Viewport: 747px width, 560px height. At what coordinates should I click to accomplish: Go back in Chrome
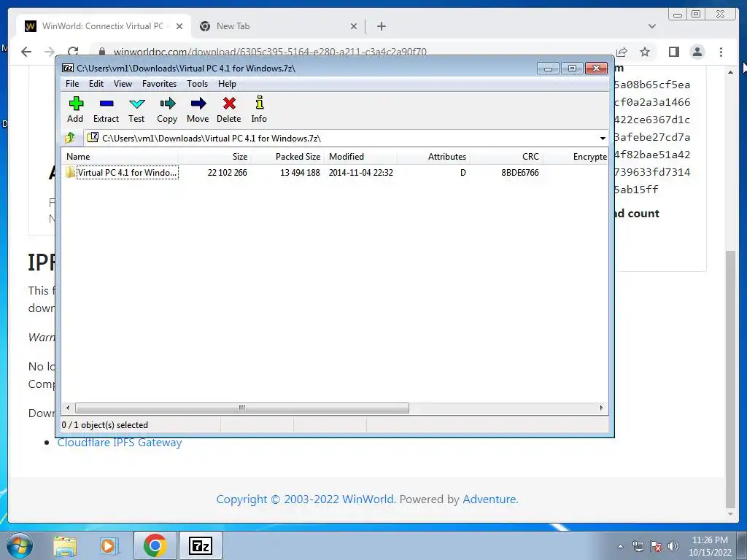click(x=26, y=52)
